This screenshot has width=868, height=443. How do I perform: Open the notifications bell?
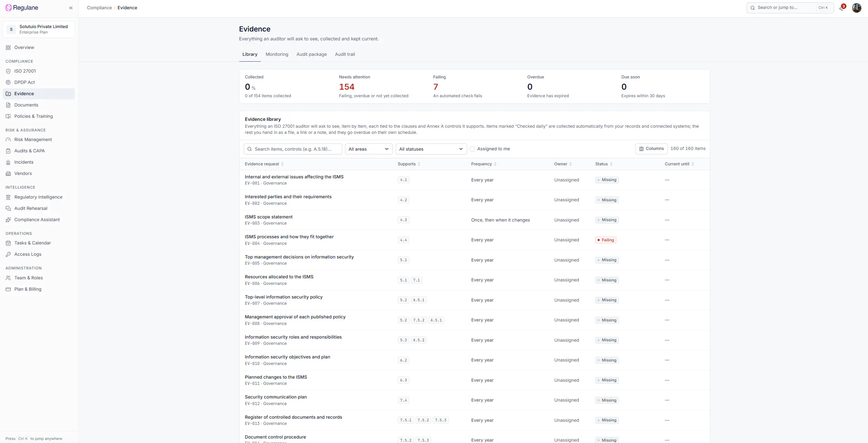842,8
